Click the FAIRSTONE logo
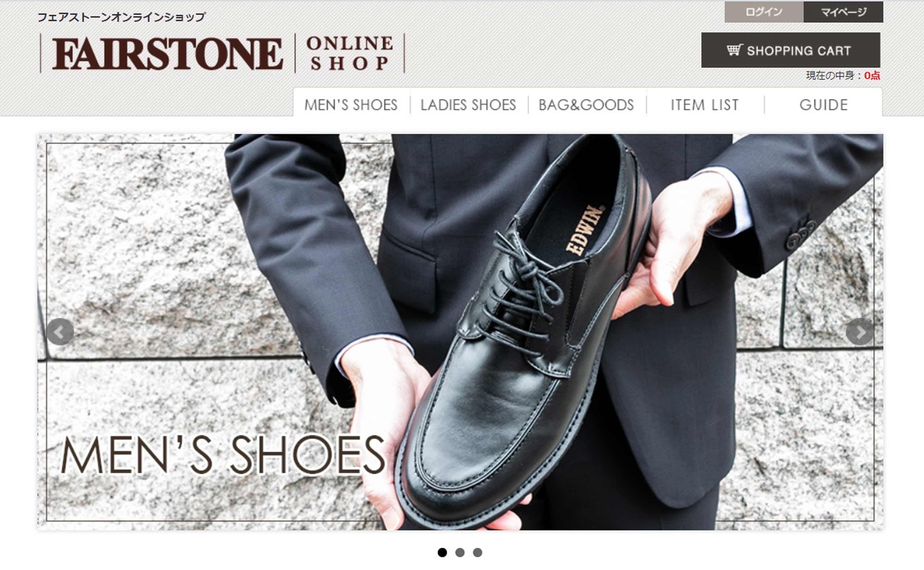Viewport: 924px width, 570px height. pyautogui.click(x=168, y=54)
